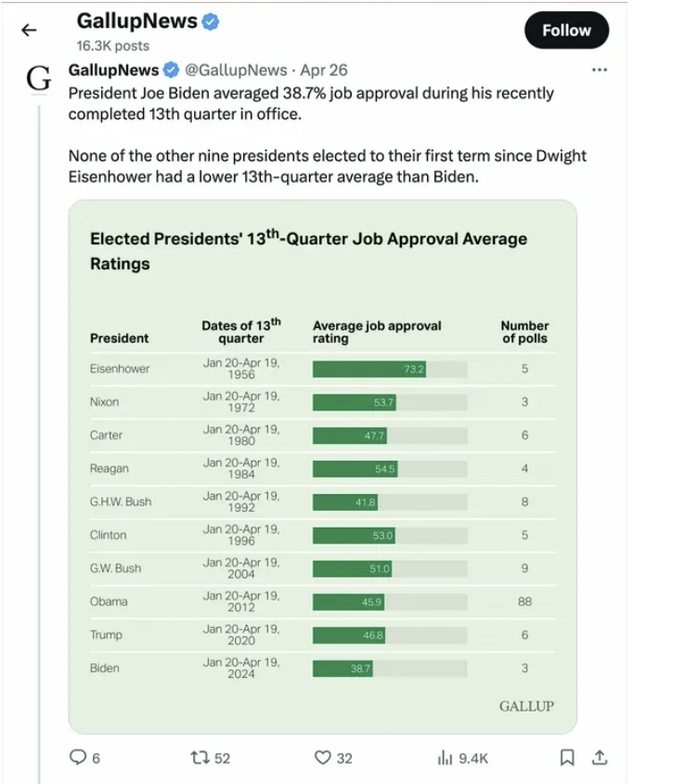This screenshot has height=784, width=686.
Task: Follow the GallupNews account
Action: click(x=566, y=30)
